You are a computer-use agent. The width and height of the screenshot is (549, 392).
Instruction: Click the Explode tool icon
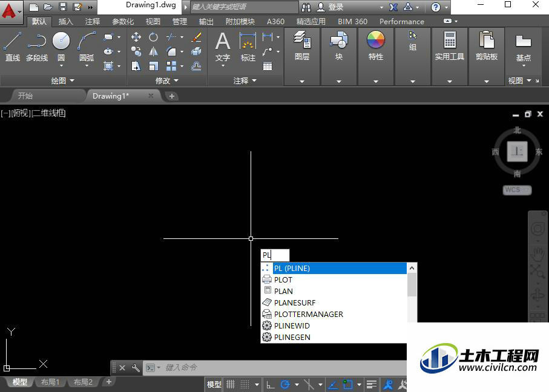[x=197, y=51]
